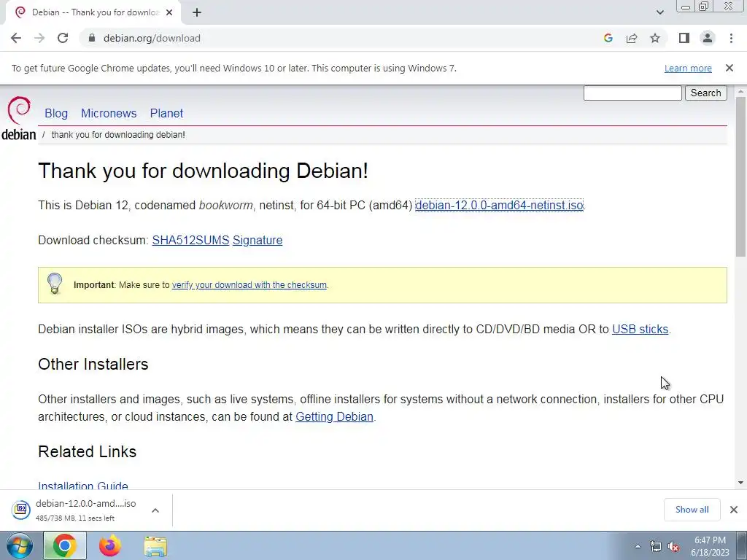747x560 pixels.
Task: Open verify your download with the checksum link
Action: pos(249,285)
